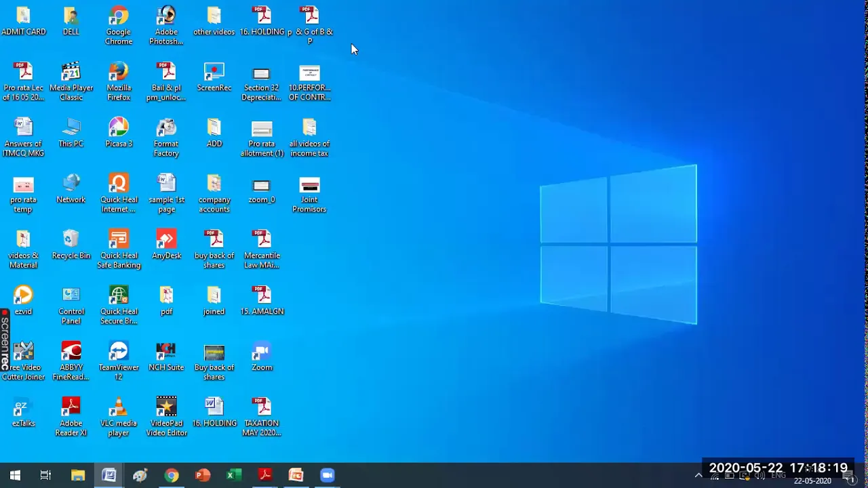
Task: Open 'Buy back of shares' image file
Action: point(214,361)
